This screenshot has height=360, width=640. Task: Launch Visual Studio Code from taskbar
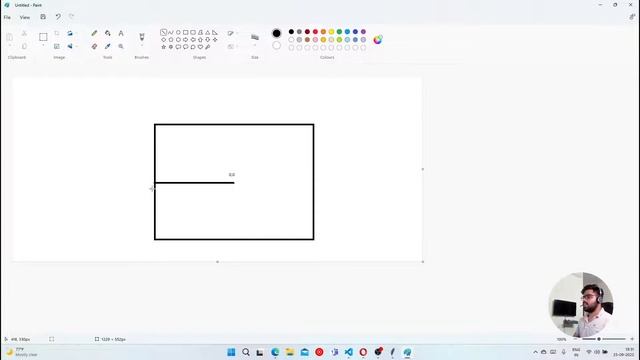(x=349, y=352)
